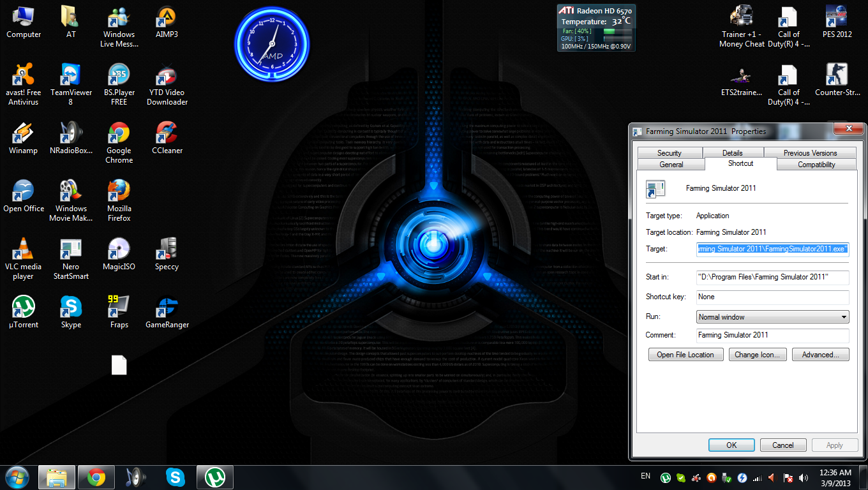Switch to the Compatibility tab
868x490 pixels.
point(816,165)
